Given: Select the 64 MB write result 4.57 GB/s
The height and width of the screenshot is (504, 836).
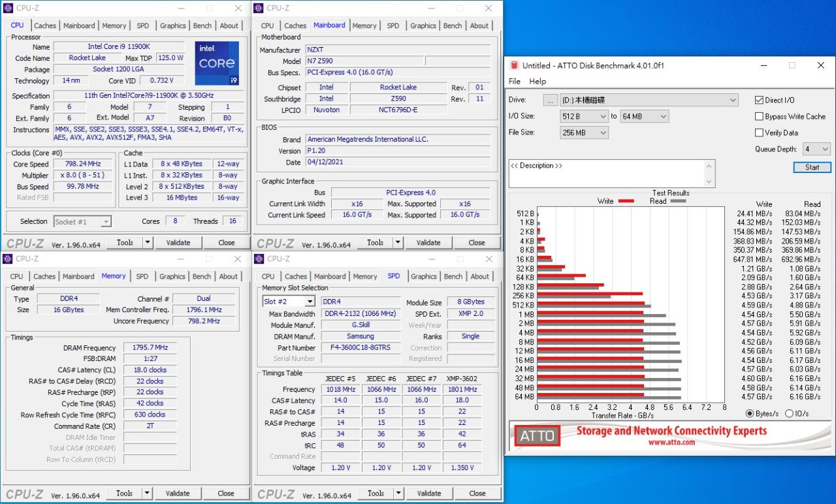Looking at the screenshot, I should click(x=756, y=396).
